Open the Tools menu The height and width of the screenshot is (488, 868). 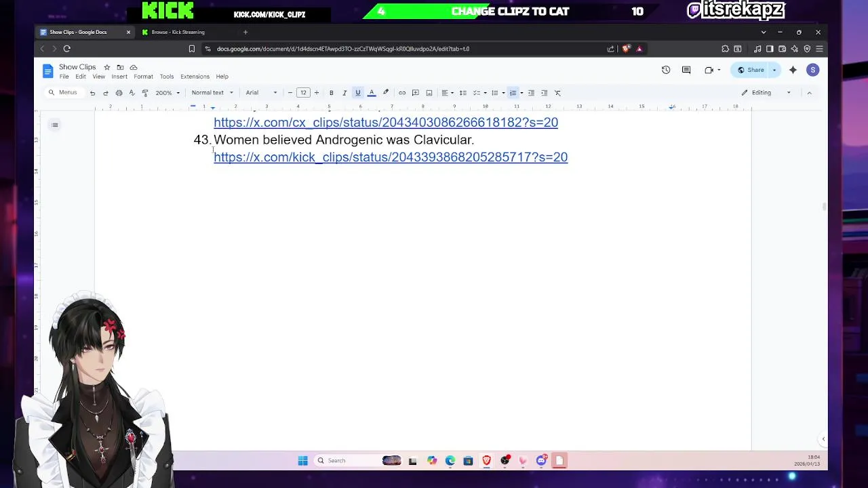[x=167, y=77]
